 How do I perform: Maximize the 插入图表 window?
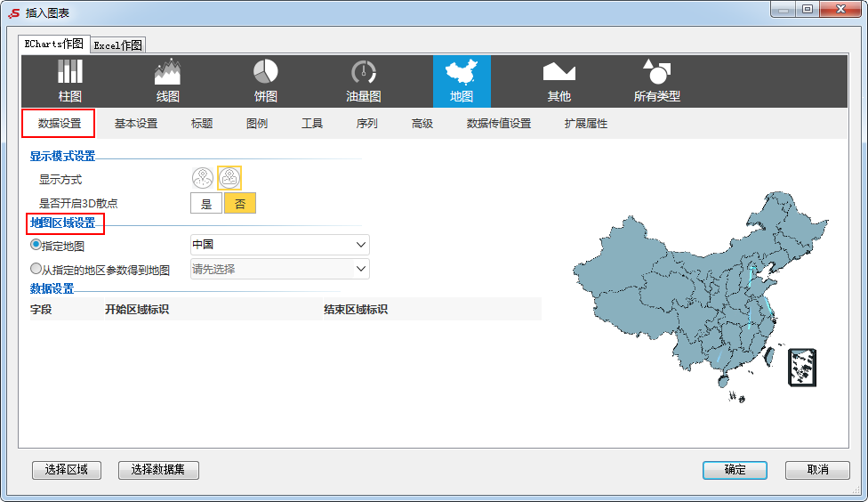tap(808, 10)
